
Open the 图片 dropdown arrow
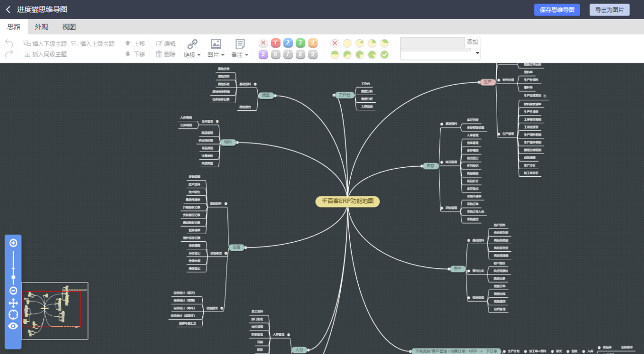click(223, 55)
